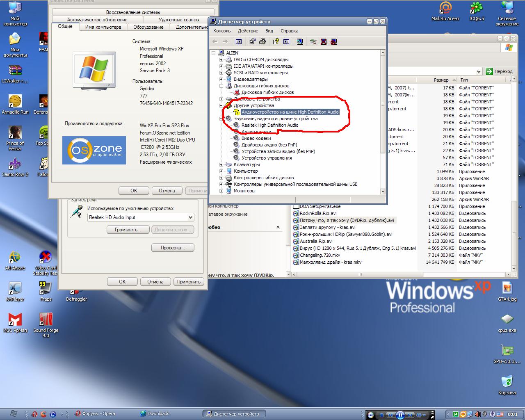Switch to the Оборудование tab
The image size is (525, 420).
pyautogui.click(x=148, y=27)
